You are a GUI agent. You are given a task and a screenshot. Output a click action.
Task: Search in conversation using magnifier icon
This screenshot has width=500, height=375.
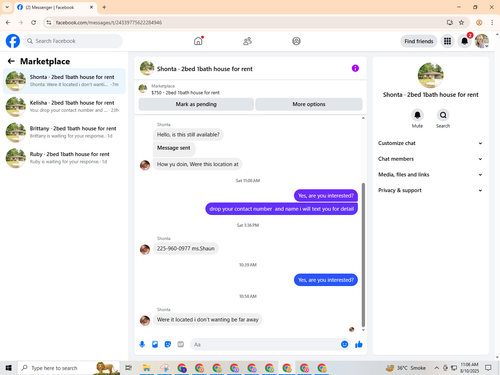tap(443, 115)
